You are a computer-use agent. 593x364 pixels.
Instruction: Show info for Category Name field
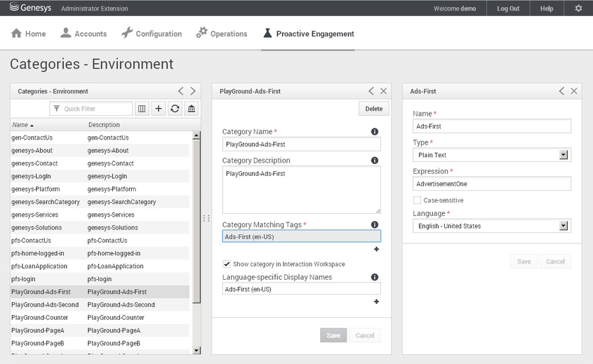click(374, 132)
